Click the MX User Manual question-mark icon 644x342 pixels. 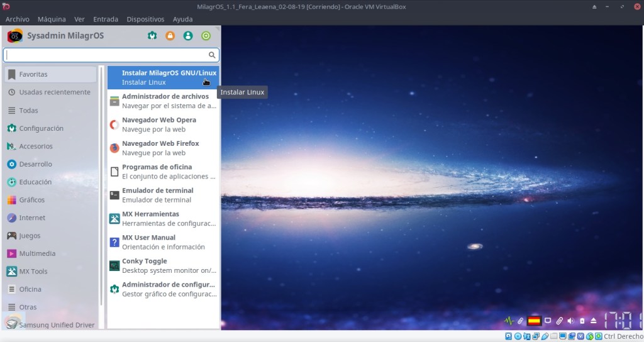coord(114,242)
